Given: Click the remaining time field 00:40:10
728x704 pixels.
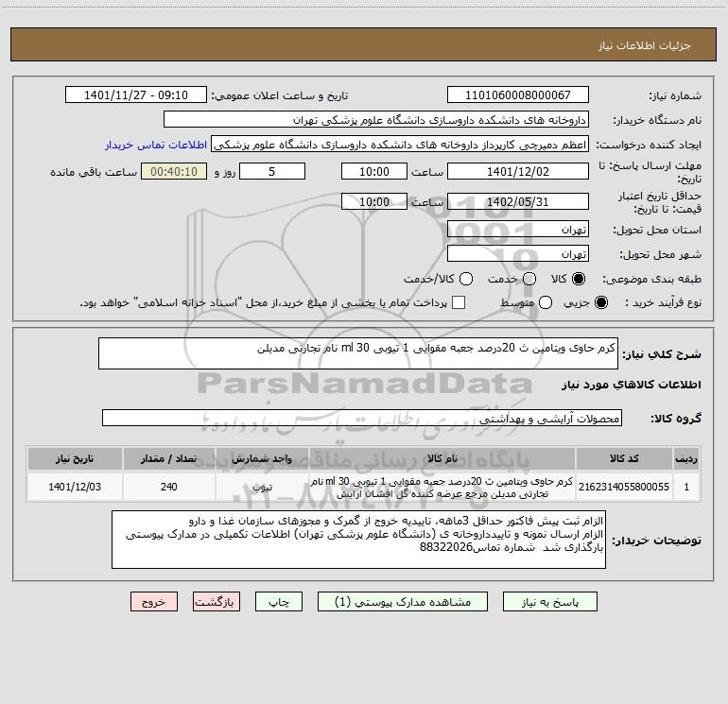Looking at the screenshot, I should 174,171.
